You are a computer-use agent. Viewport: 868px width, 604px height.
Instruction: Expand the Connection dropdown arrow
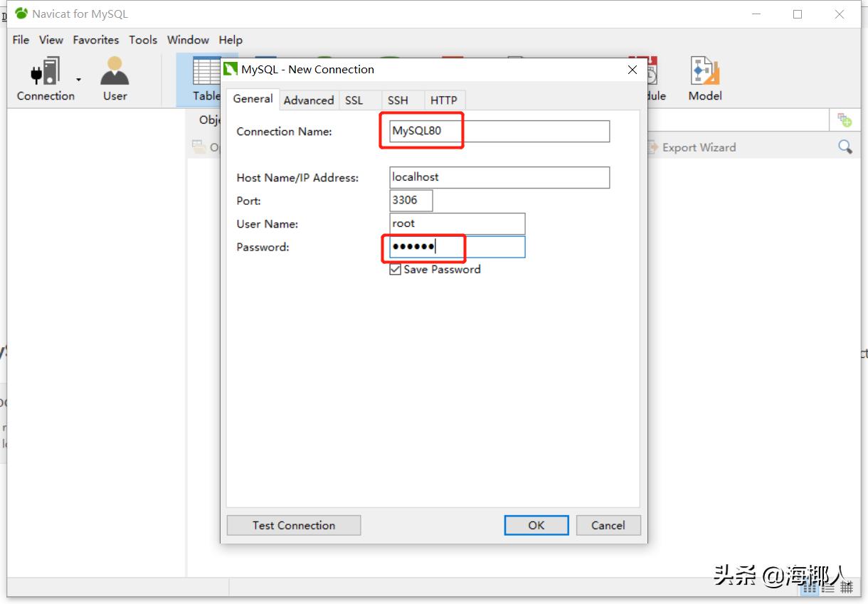click(x=79, y=80)
